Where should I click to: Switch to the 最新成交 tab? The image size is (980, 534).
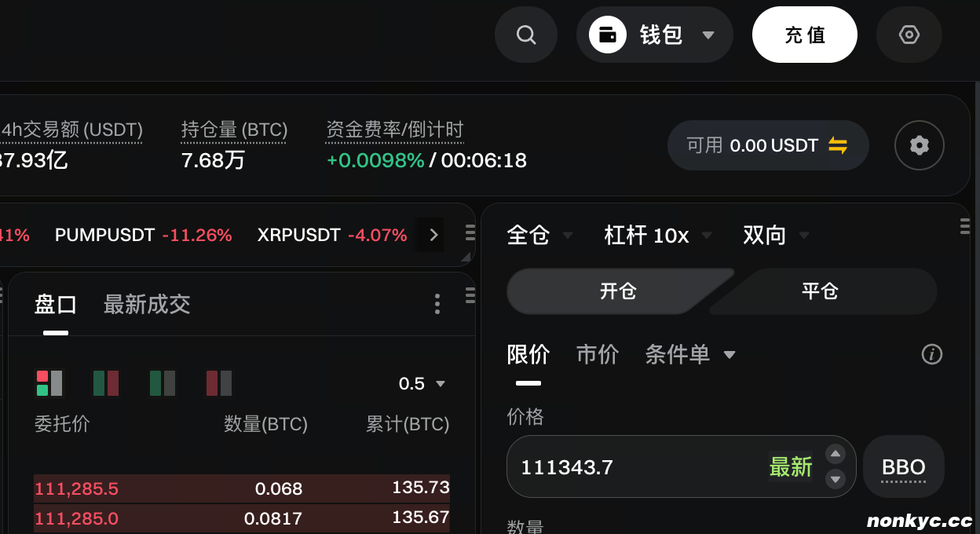[x=147, y=305]
